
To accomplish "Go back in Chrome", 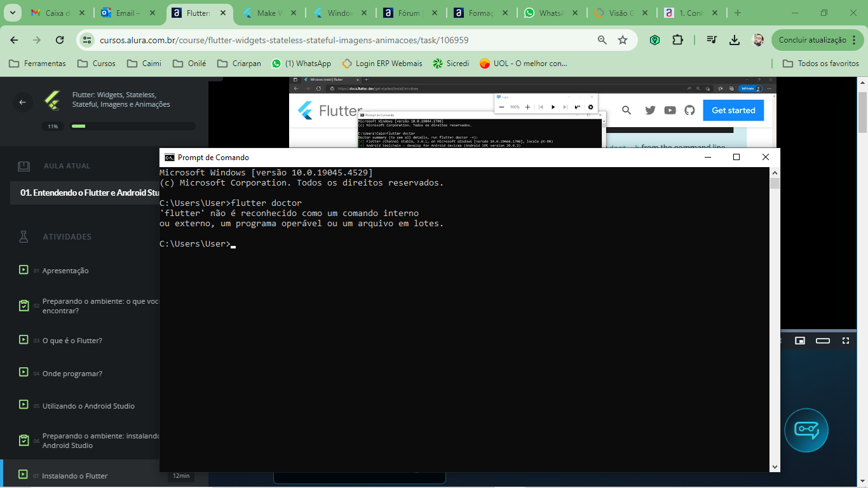I will click(x=15, y=40).
